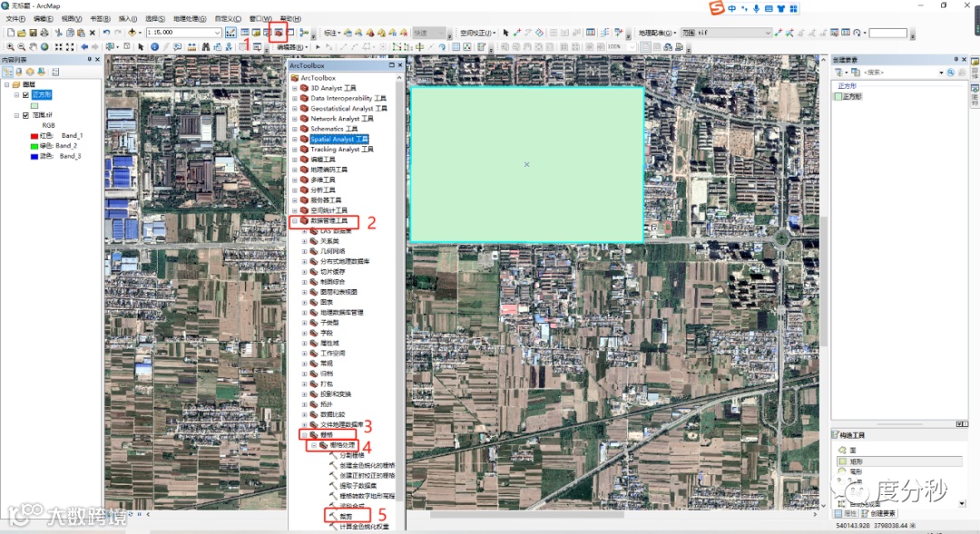
Task: Collapse the 数据管理工具 toolbox node
Action: 295,220
